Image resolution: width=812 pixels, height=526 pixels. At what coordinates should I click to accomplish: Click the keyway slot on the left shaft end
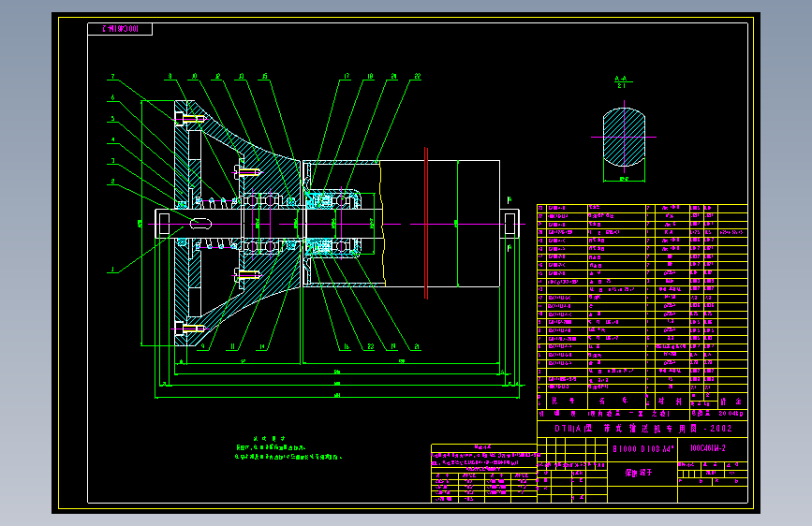201,224
